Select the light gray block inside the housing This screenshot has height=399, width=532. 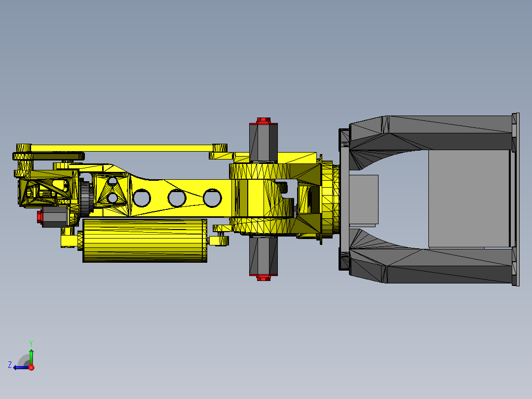tap(469, 199)
